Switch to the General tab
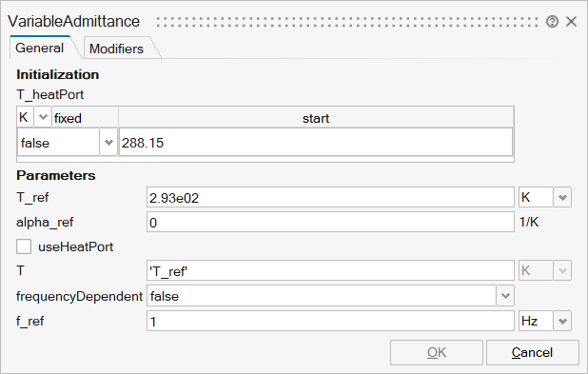 40,48
